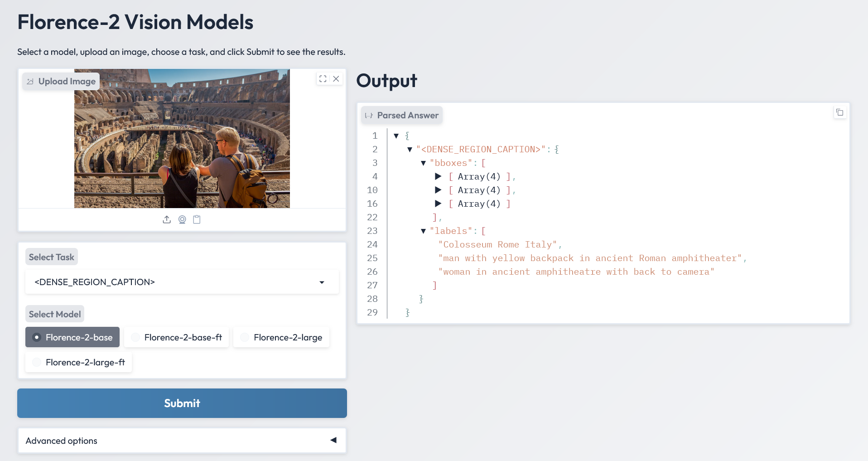Select the Florence-2-base-ft model
This screenshot has height=461, width=868.
(135, 337)
